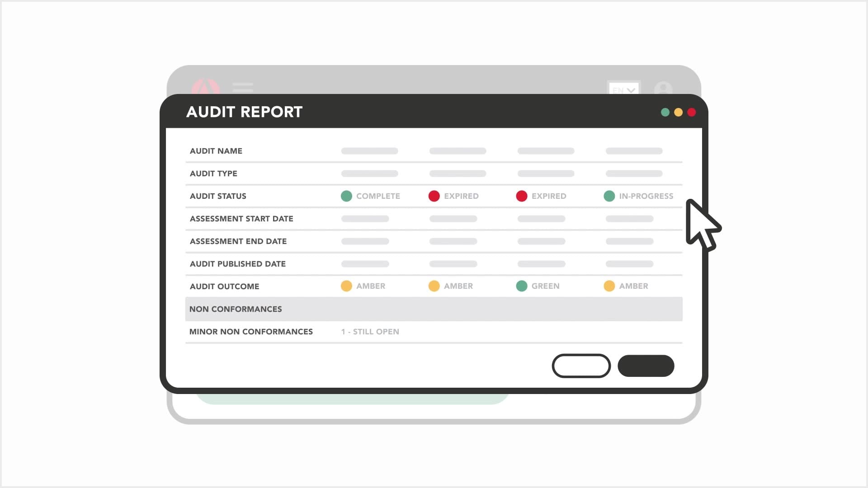The image size is (868, 488).
Task: Click the AUDIT STATUS row label
Action: coord(218,196)
